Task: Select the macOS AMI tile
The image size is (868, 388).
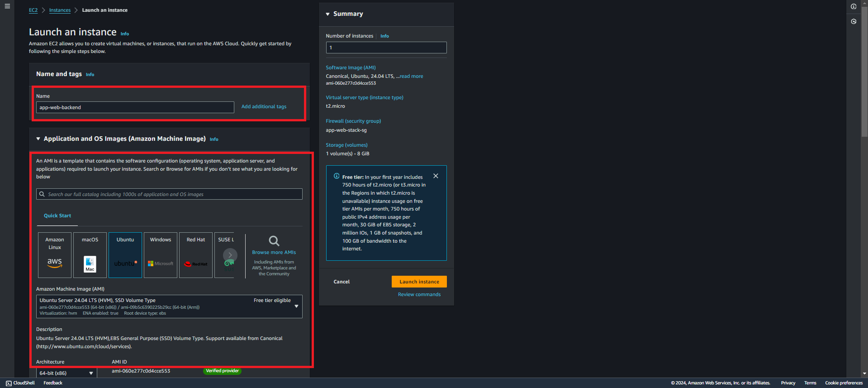Action: [90, 255]
